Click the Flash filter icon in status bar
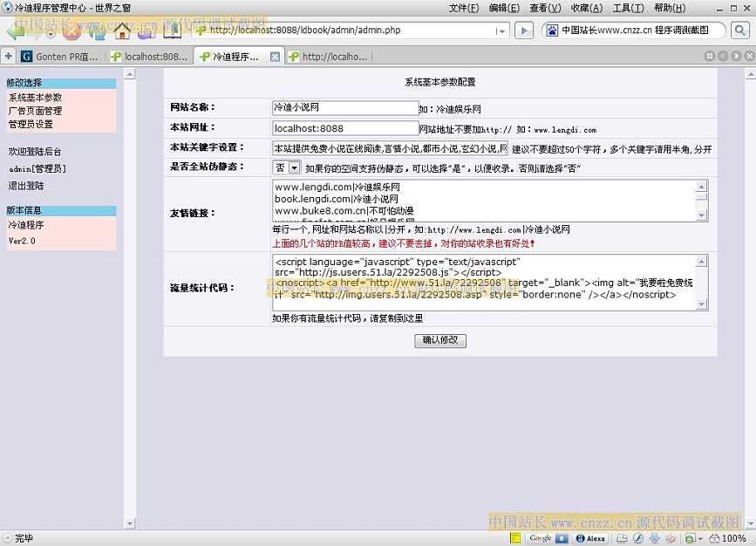756x546 pixels. tap(638, 538)
